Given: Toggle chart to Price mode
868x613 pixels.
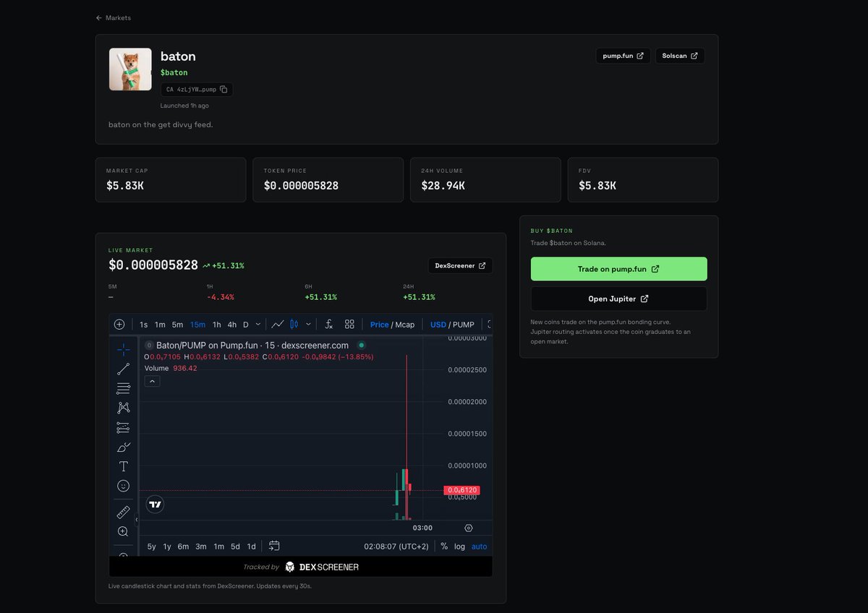Looking at the screenshot, I should (x=379, y=325).
